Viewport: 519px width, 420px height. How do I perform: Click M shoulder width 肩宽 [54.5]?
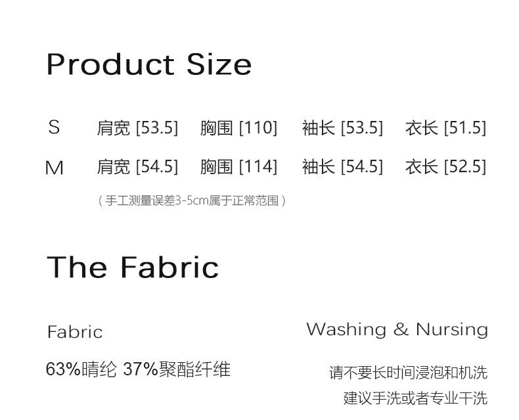pos(137,166)
